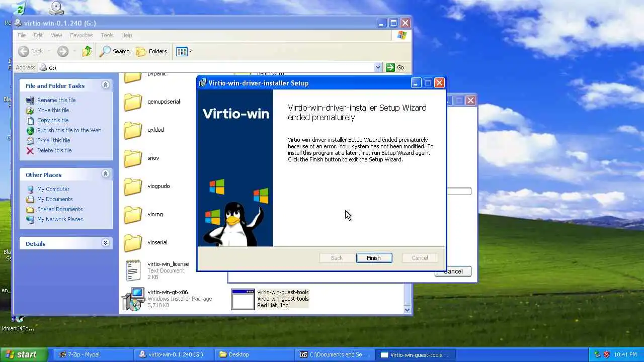Expand the Address bar dropdown arrow
644x362 pixels.
click(x=378, y=67)
